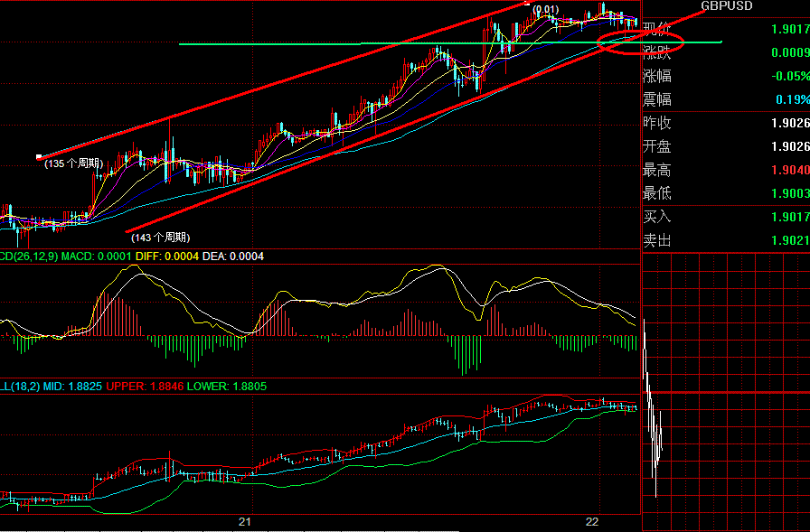Click the UPPER: 1.8846 Bollinger readout
This screenshot has height=532, width=810.
pyautogui.click(x=145, y=387)
